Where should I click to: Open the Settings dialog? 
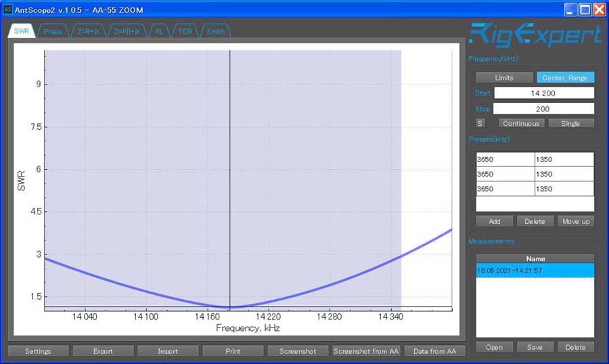[x=38, y=351]
